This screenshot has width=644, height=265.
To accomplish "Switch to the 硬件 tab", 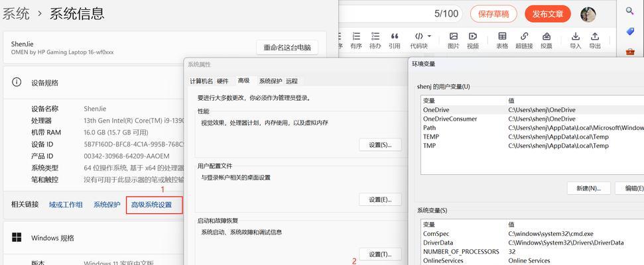I will click(x=222, y=81).
